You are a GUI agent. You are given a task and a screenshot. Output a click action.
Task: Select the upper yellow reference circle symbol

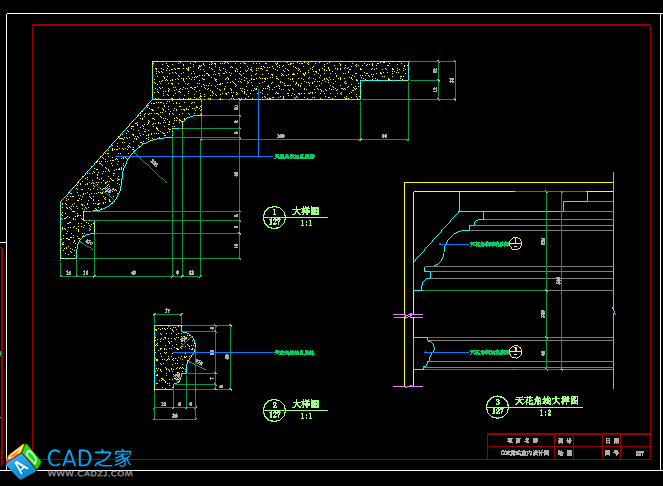coord(516,243)
